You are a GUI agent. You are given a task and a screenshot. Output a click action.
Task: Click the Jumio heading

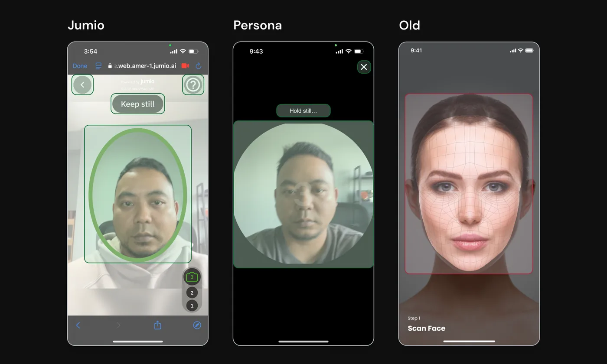coord(86,25)
